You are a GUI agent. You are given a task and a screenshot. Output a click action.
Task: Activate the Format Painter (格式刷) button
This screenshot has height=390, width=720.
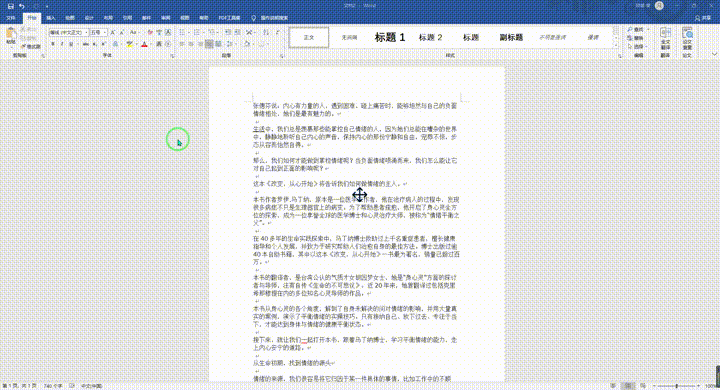click(x=32, y=46)
